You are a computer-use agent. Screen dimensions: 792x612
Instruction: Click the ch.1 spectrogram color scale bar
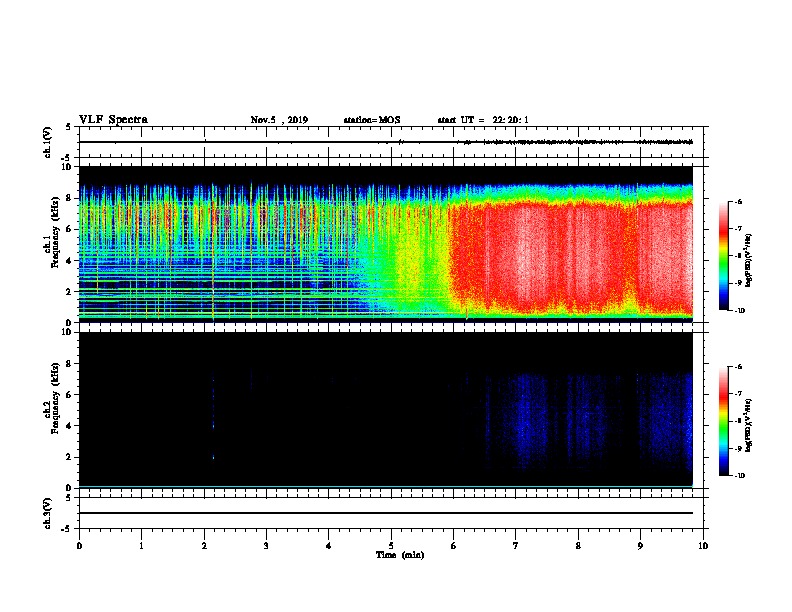pyautogui.click(x=723, y=256)
